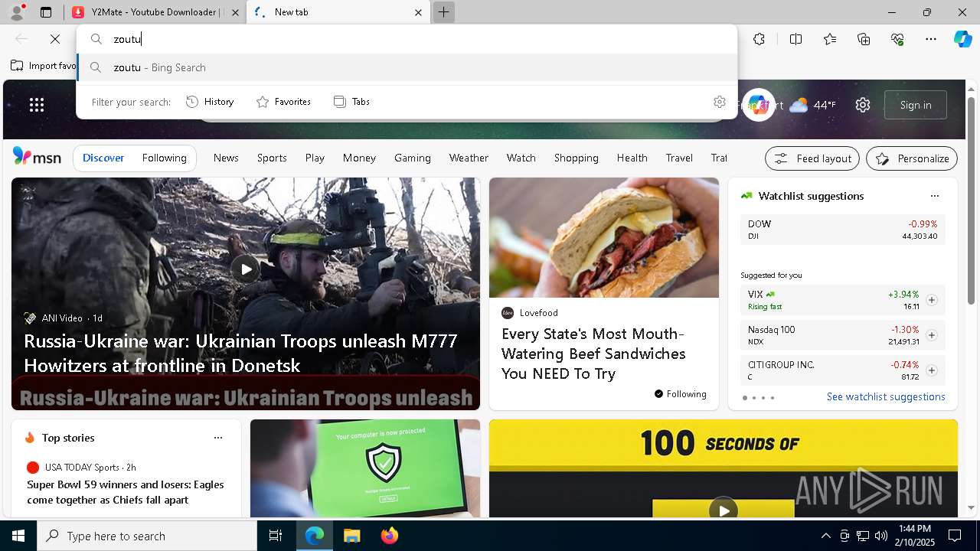Open the News category

tap(226, 158)
